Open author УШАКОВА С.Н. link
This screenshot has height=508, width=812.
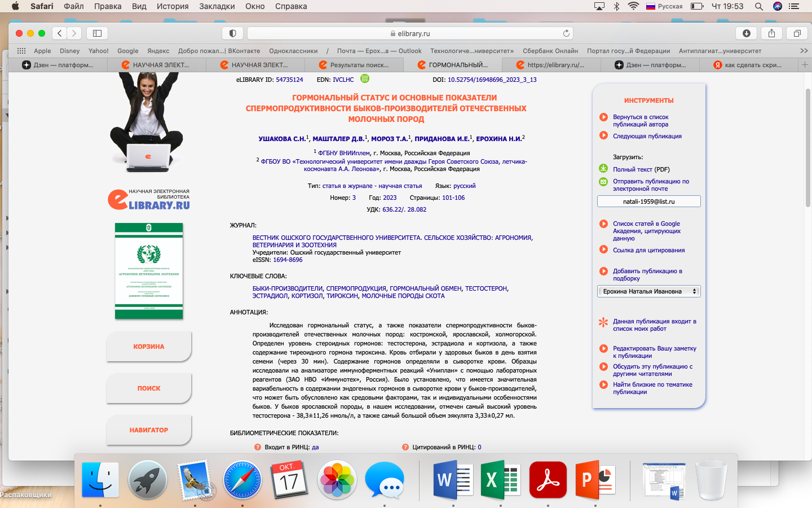(282, 139)
